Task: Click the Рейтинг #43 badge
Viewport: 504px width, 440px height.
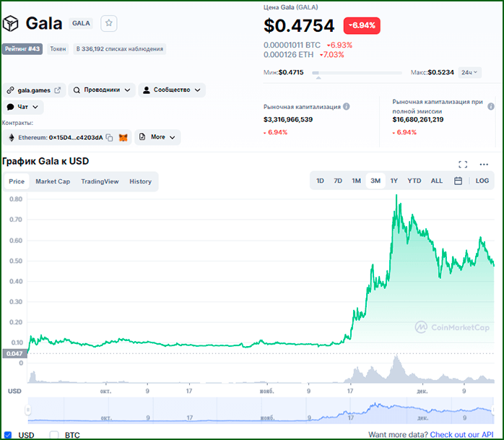Action: click(22, 49)
